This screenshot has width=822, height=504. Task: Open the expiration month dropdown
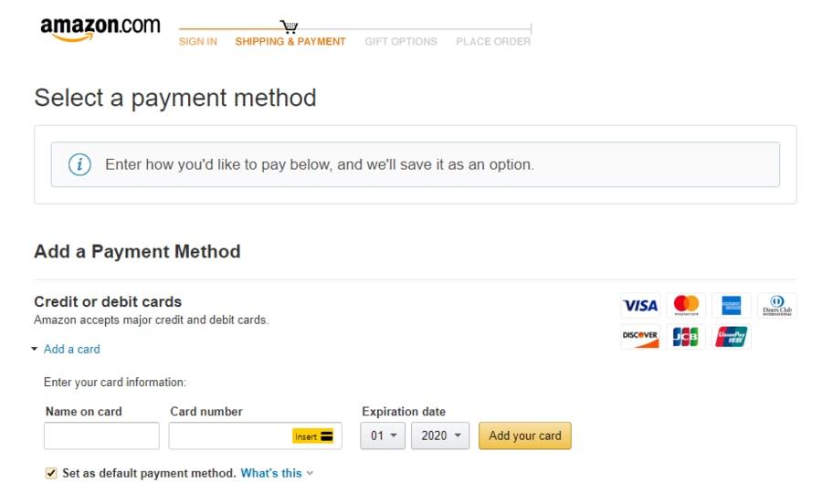384,436
